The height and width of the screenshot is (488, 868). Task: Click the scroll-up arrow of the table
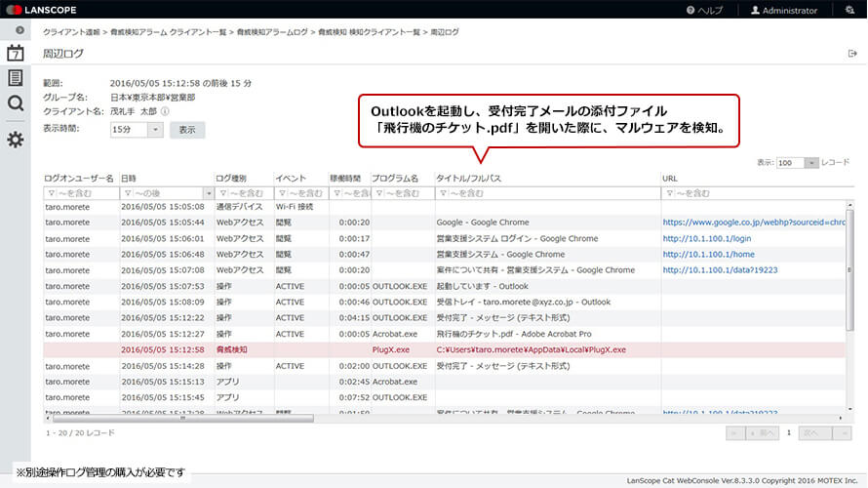[x=849, y=205]
